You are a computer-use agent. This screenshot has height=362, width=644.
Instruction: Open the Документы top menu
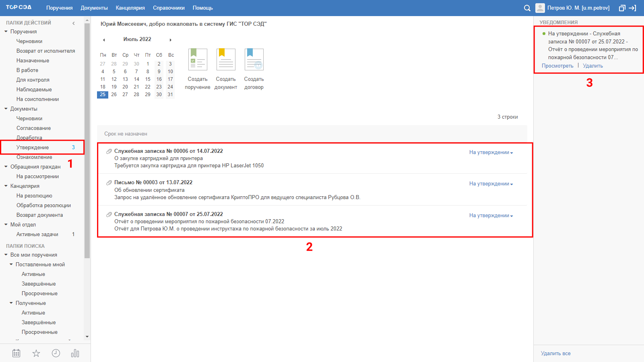click(94, 8)
